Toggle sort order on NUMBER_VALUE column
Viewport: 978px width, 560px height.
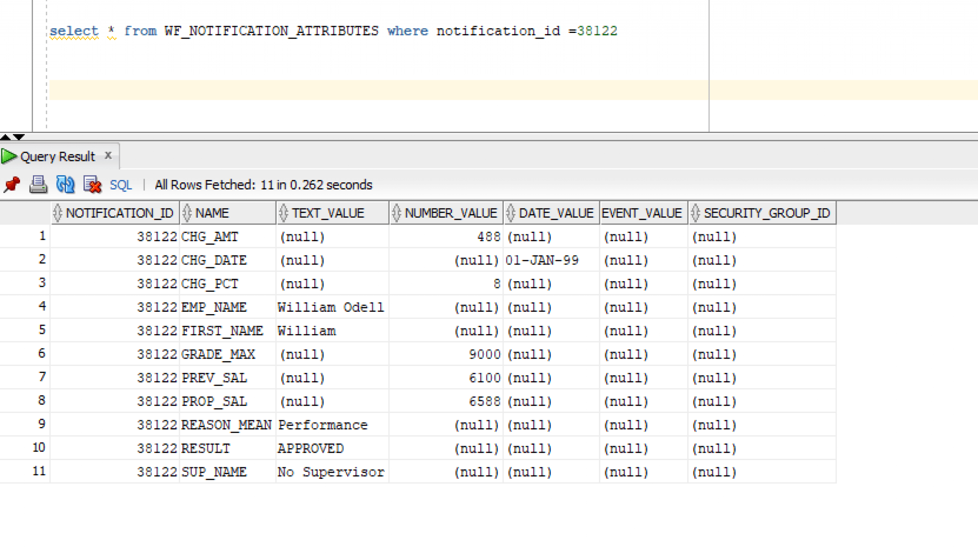click(x=396, y=213)
